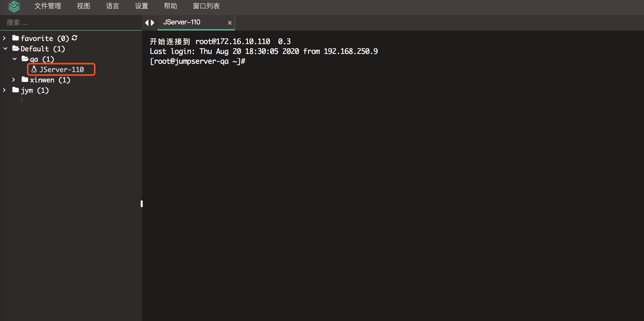Open the 帮助 menu
Image resolution: width=644 pixels, height=321 pixels.
click(170, 6)
